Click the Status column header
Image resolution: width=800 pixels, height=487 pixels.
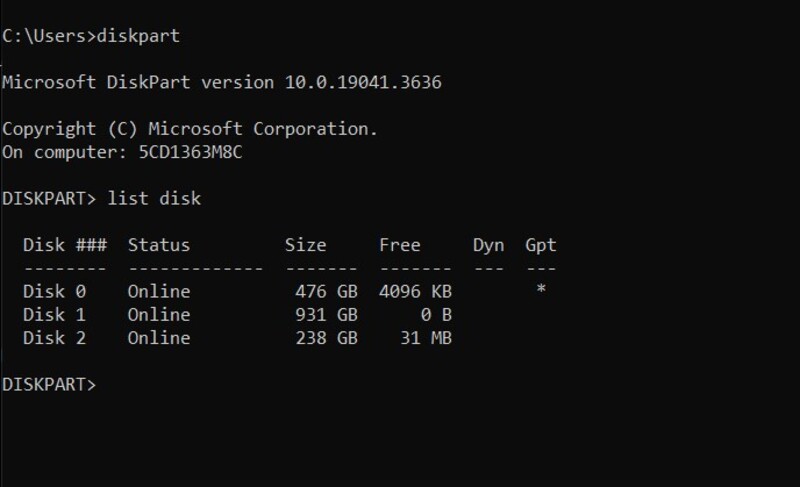[x=158, y=245]
